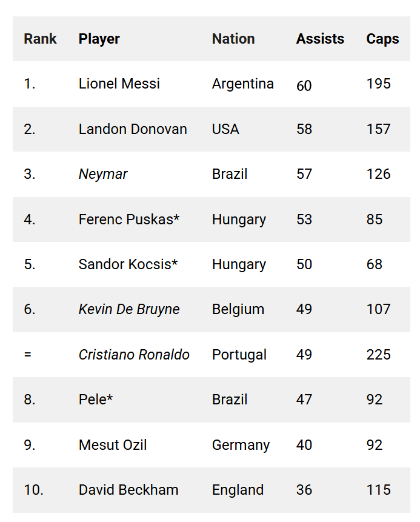Screen dimensions: 420x522
Task: Select Lionel Messi's name
Action: [119, 84]
